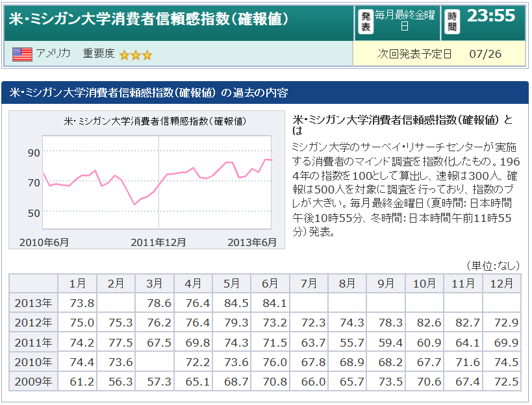Click the (単位:なし) unit note
This screenshot has height=405, width=532.
click(493, 265)
